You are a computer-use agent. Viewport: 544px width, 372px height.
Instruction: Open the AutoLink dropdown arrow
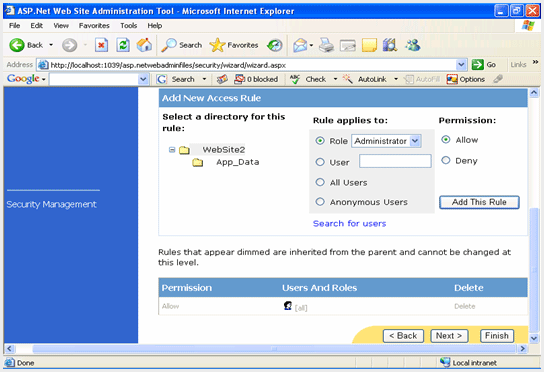(x=396, y=79)
